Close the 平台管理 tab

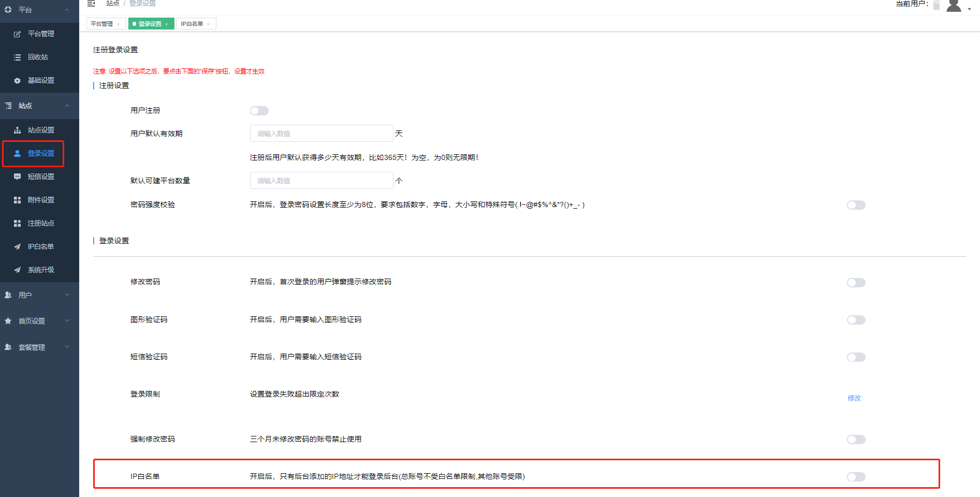118,24
